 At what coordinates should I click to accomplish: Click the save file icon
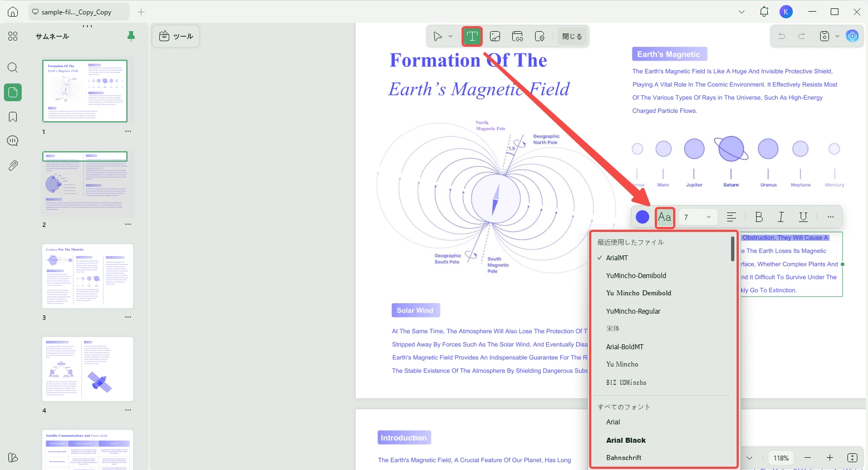825,36
